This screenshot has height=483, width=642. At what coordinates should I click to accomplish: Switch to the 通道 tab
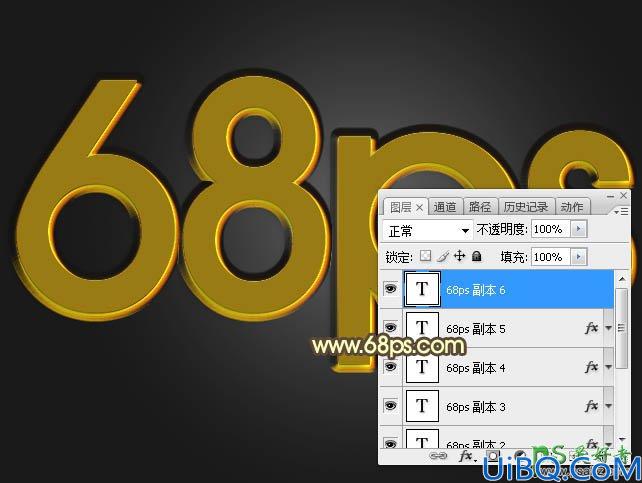(445, 207)
